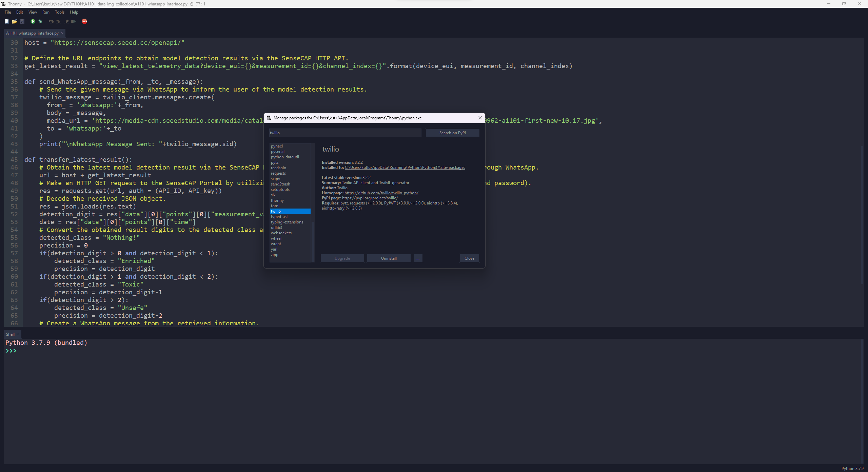Start the debugger with the bug icon

click(x=41, y=21)
